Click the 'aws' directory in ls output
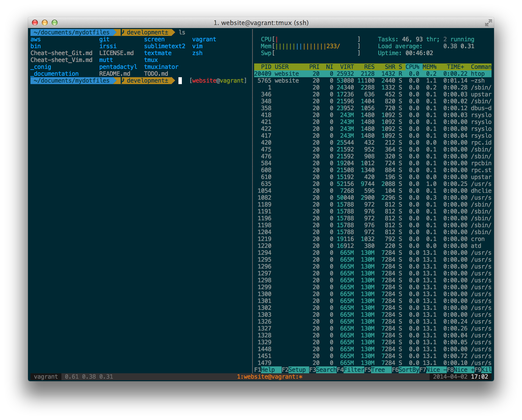This screenshot has height=420, width=522. tap(36, 39)
